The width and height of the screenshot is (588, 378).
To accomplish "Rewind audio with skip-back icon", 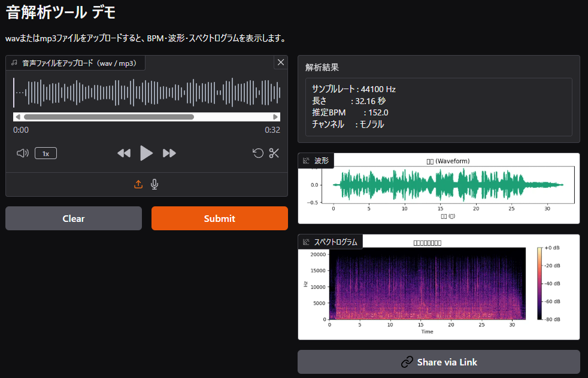I will point(124,153).
